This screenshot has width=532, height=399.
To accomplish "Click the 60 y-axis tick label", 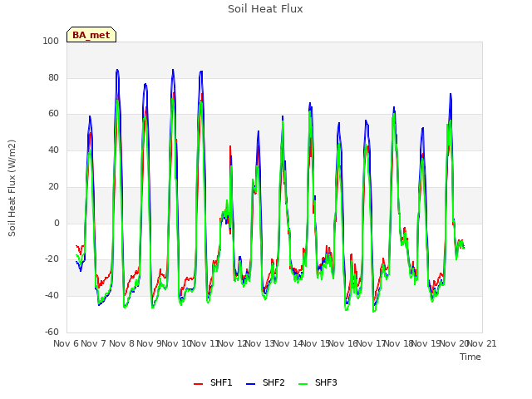I will (53, 114).
